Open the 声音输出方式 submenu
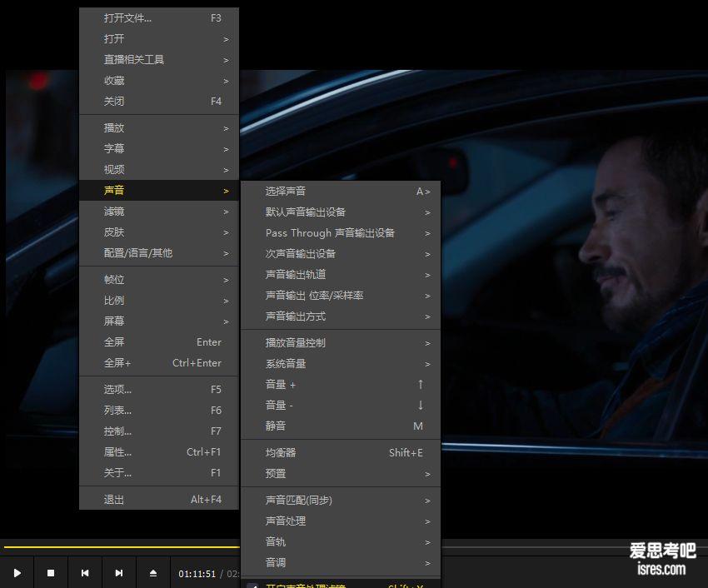 341,316
